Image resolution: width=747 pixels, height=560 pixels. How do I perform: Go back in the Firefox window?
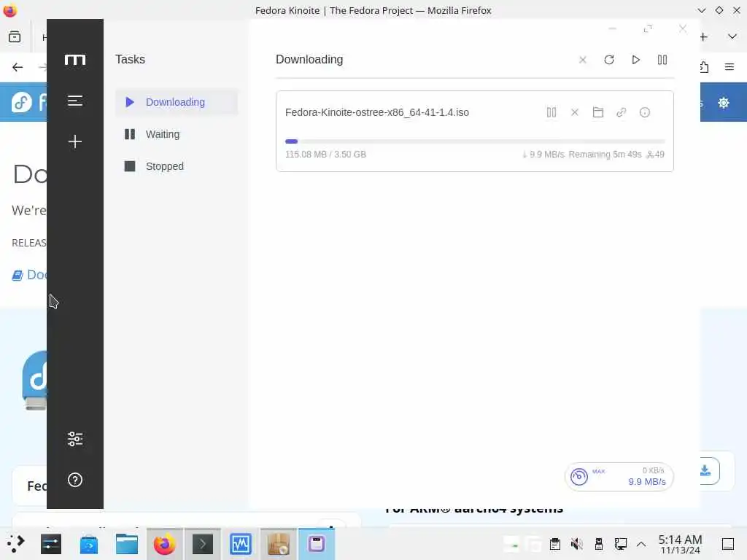click(18, 67)
